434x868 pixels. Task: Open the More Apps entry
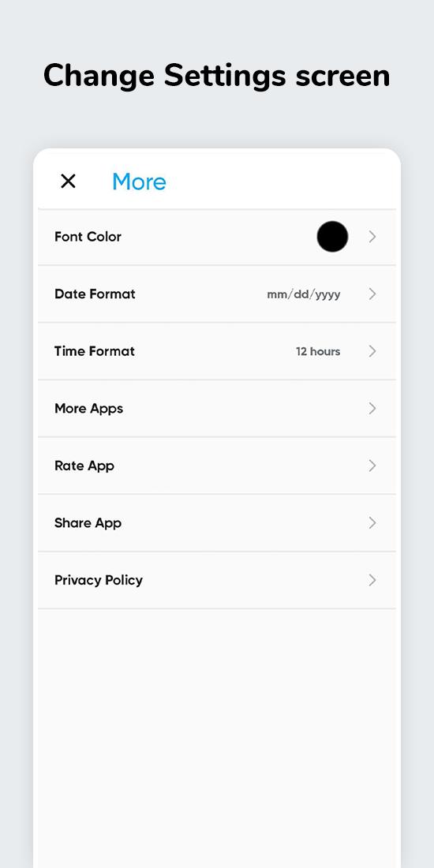(x=217, y=409)
